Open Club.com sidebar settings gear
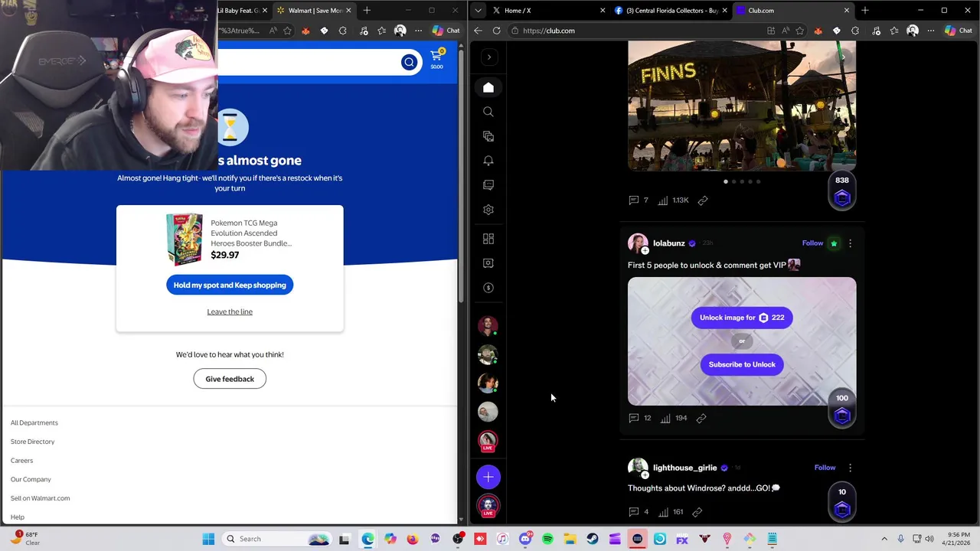 (x=488, y=210)
